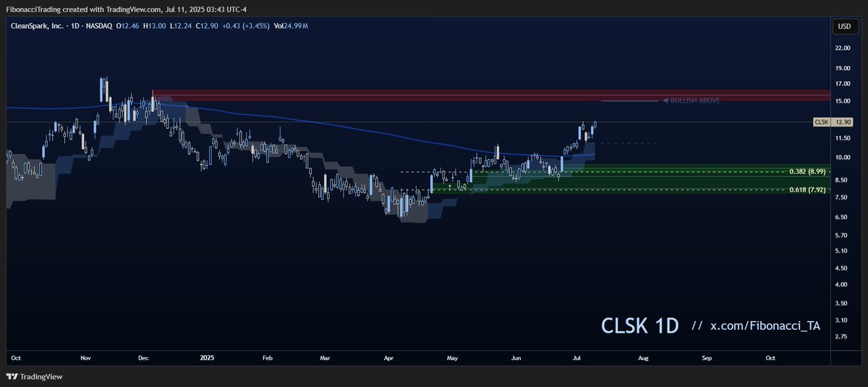Click the 2.75 price axis label
The width and height of the screenshot is (868, 387).
pos(842,336)
